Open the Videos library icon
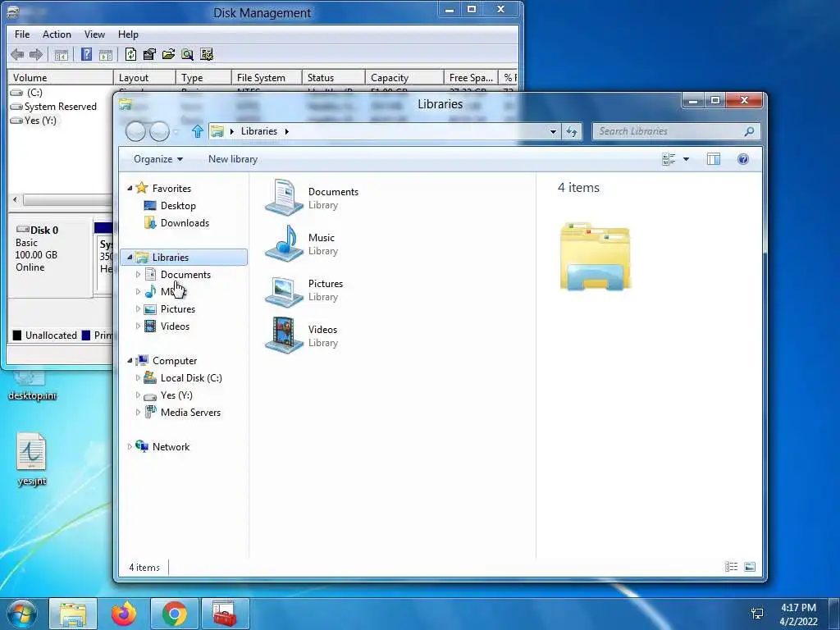The width and height of the screenshot is (840, 630). (x=285, y=336)
